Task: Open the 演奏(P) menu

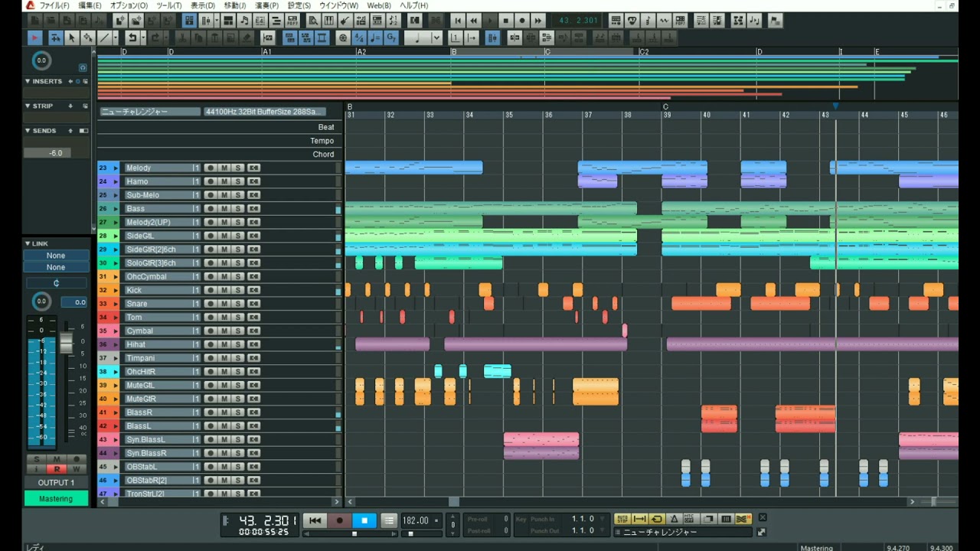Action: click(266, 5)
